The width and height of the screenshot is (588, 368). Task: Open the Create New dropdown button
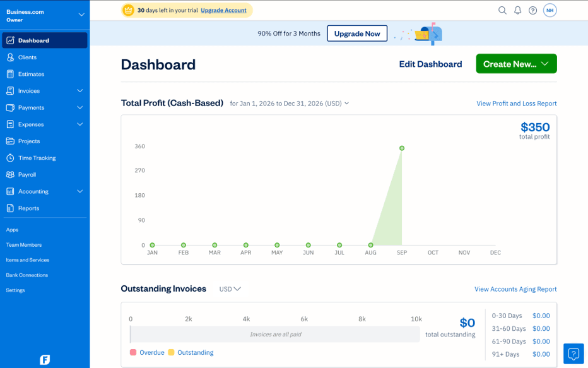click(x=516, y=64)
